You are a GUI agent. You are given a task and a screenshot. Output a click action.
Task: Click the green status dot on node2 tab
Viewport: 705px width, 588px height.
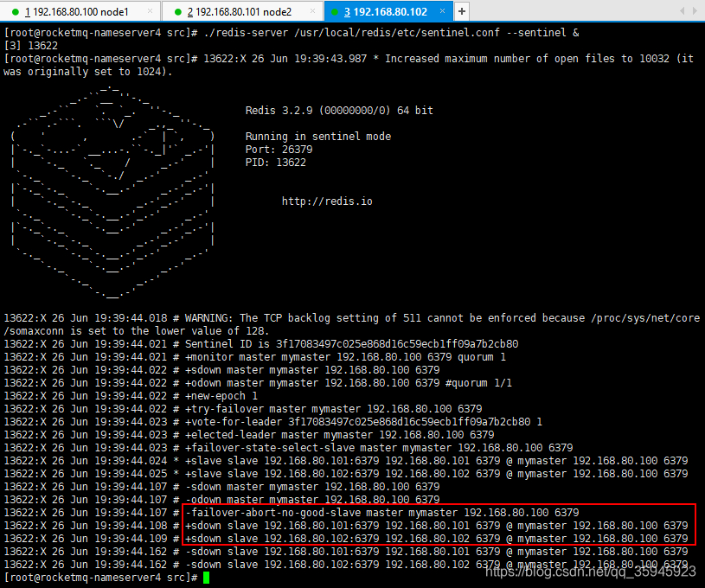[x=178, y=12]
